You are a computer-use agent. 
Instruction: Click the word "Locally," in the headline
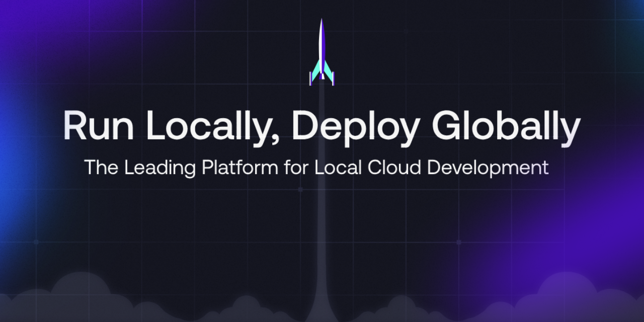[x=211, y=126]
